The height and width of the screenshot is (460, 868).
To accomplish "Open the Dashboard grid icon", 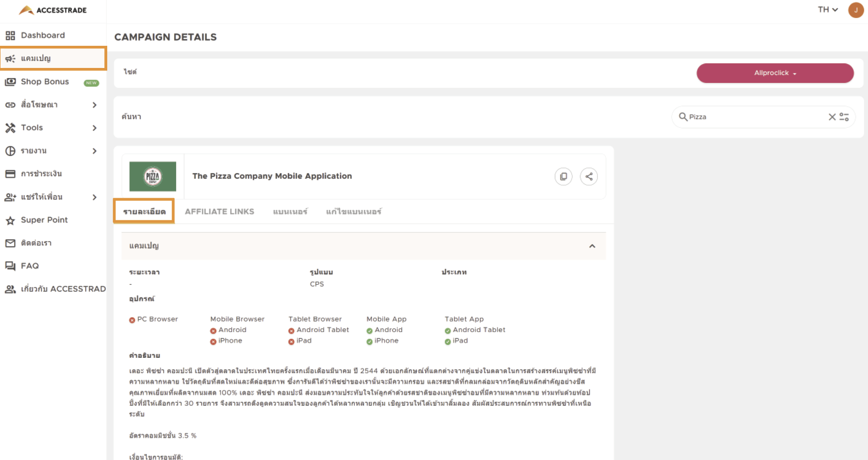I will [10, 35].
